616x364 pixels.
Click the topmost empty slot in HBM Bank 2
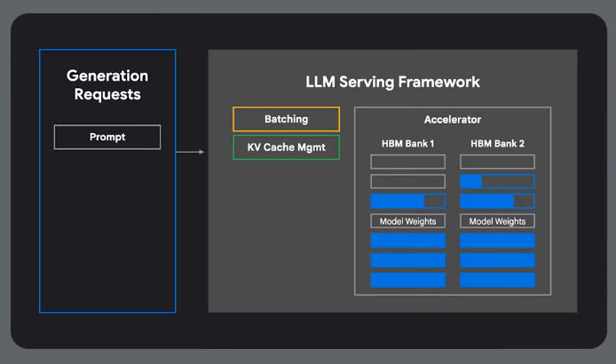click(x=497, y=162)
